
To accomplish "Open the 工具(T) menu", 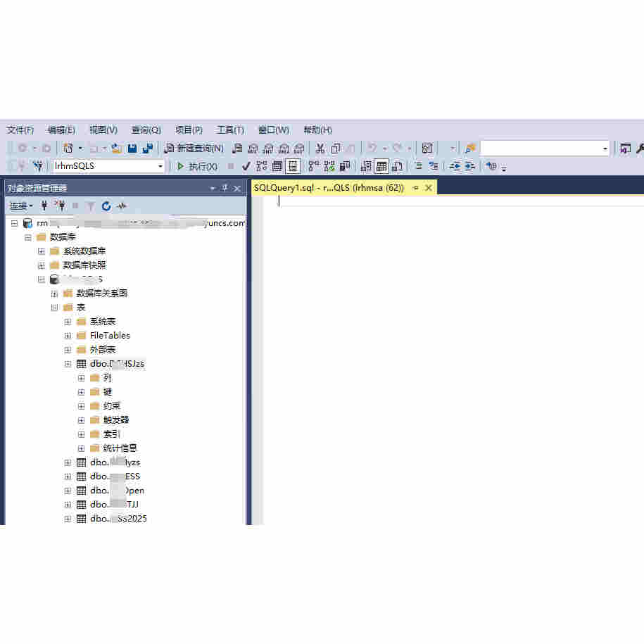I will (230, 130).
